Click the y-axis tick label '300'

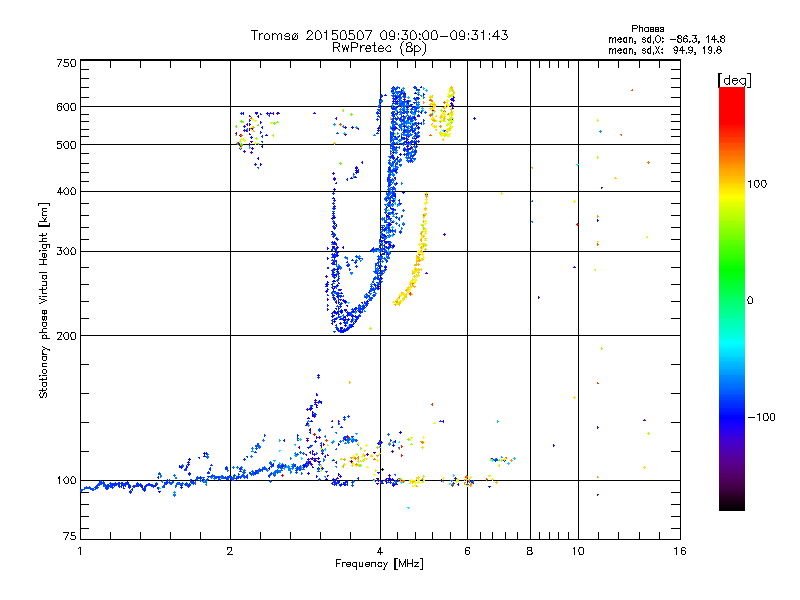66,252
